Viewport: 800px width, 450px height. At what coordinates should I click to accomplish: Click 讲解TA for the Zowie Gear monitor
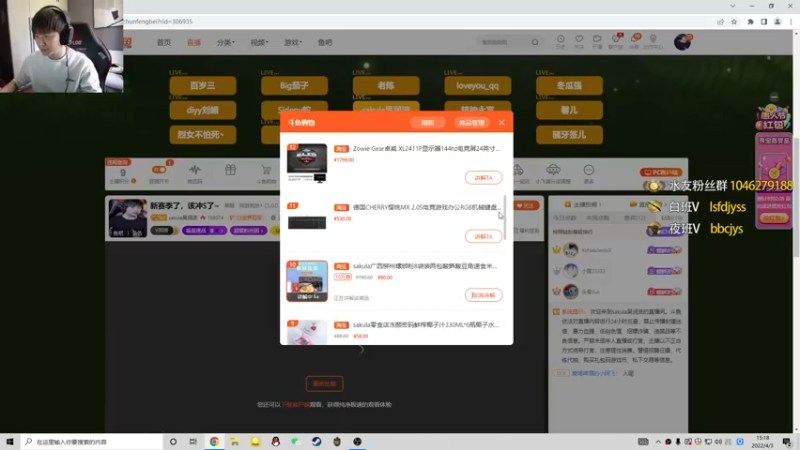pos(483,178)
